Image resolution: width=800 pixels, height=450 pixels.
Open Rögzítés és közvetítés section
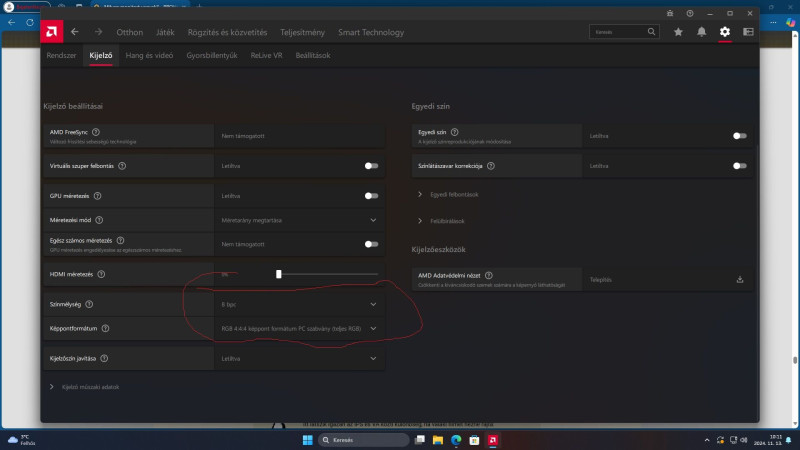coord(227,32)
